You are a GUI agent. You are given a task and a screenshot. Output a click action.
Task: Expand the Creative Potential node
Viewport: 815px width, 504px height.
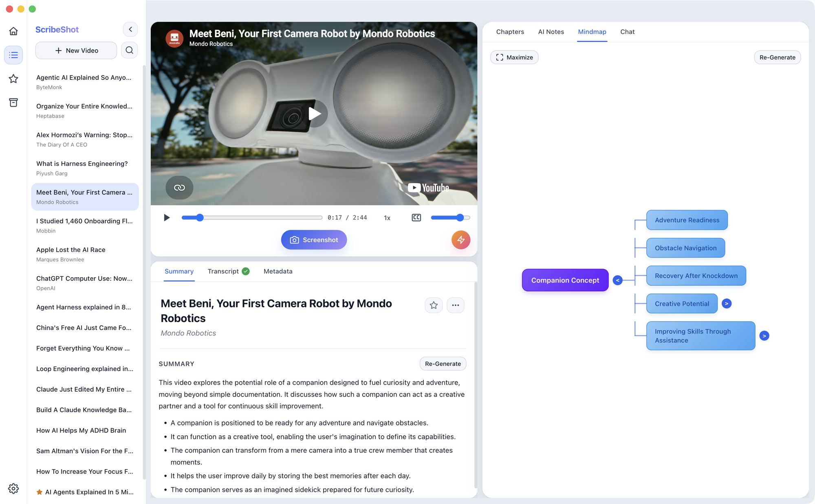(726, 304)
